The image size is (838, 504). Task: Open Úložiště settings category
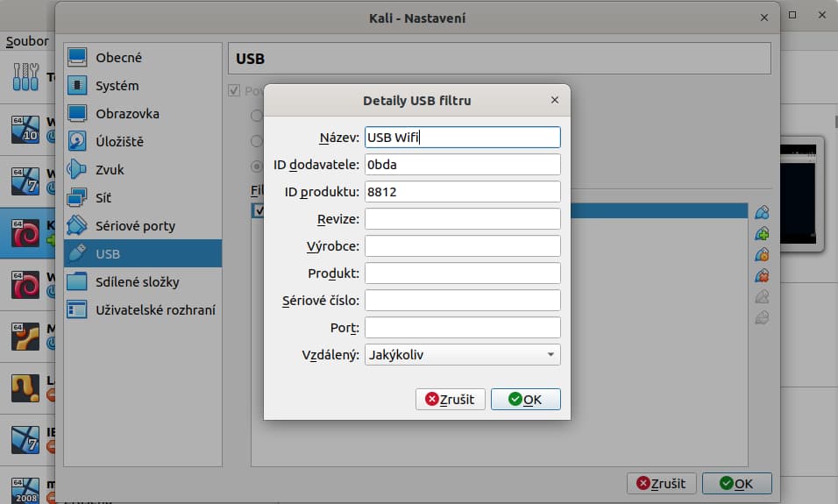[143, 142]
